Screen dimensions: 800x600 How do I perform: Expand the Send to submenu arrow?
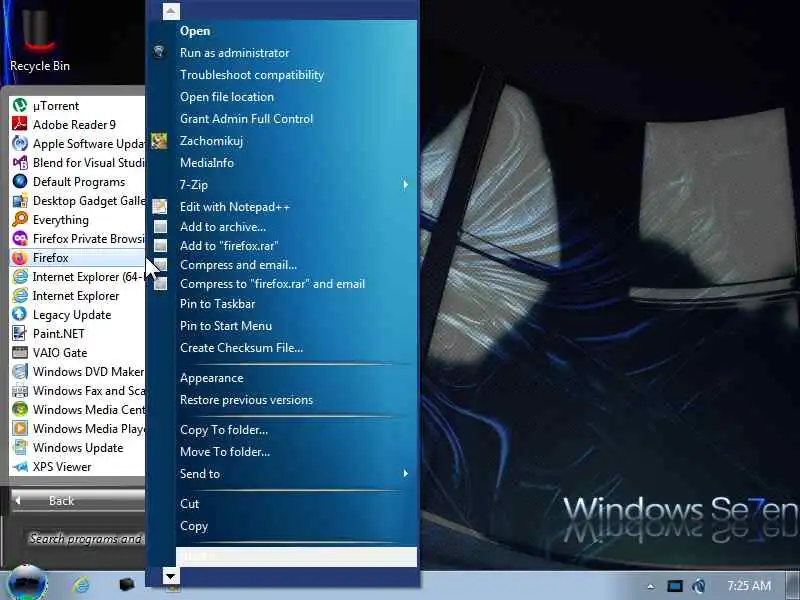coord(405,473)
